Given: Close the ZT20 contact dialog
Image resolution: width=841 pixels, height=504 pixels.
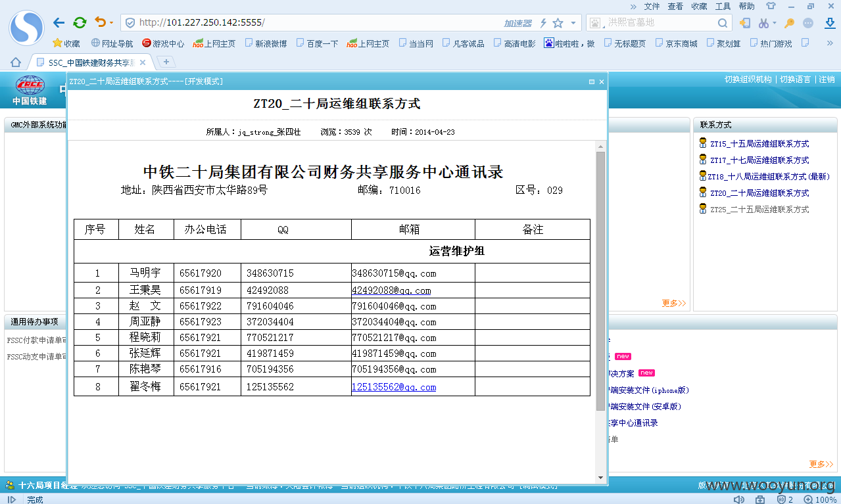Looking at the screenshot, I should (x=601, y=82).
